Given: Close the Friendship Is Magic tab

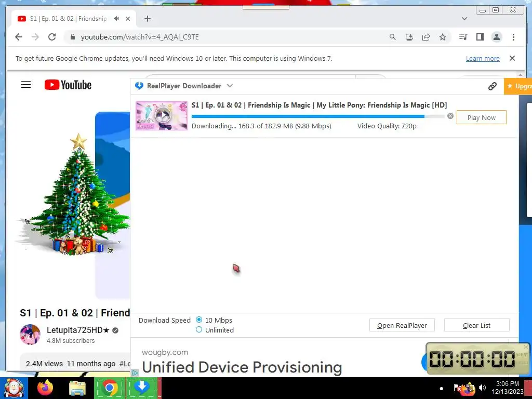Looking at the screenshot, I should click(x=128, y=19).
